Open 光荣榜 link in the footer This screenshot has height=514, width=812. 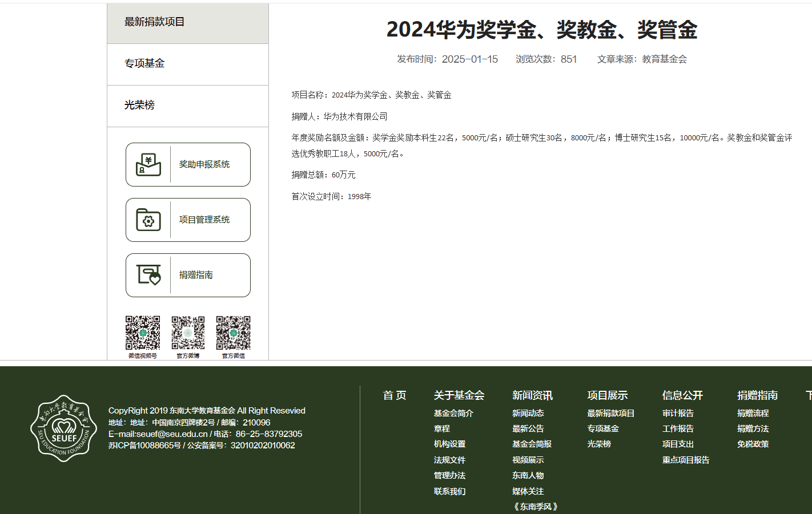click(599, 444)
